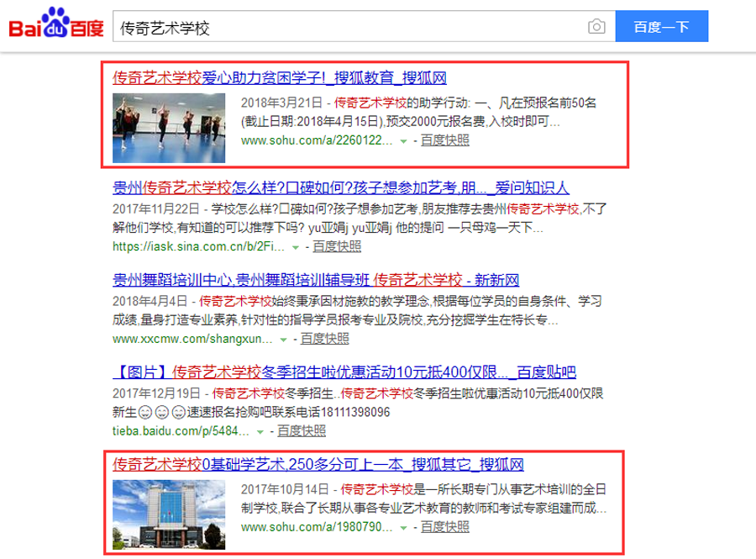
Task: Expand dropdown arrow next to www.sohu.com/a/2260122
Action: 403,141
